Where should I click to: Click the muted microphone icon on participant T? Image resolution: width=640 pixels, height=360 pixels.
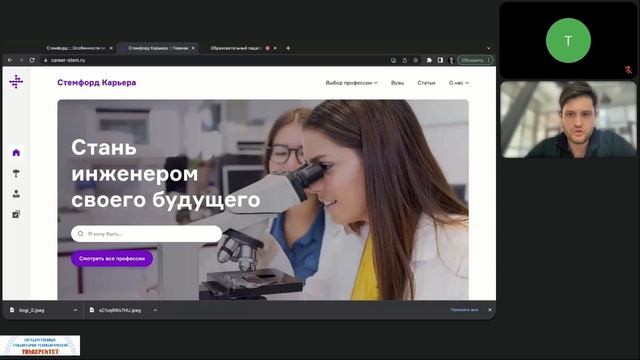629,70
